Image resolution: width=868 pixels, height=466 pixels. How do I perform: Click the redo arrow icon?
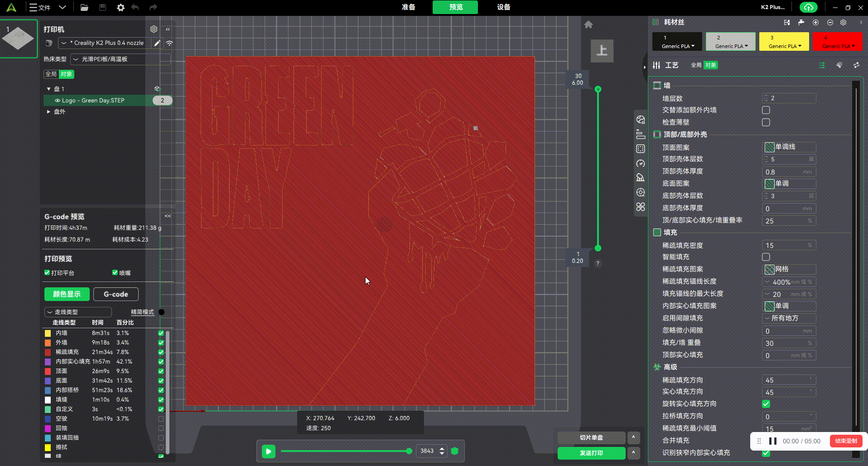(153, 7)
